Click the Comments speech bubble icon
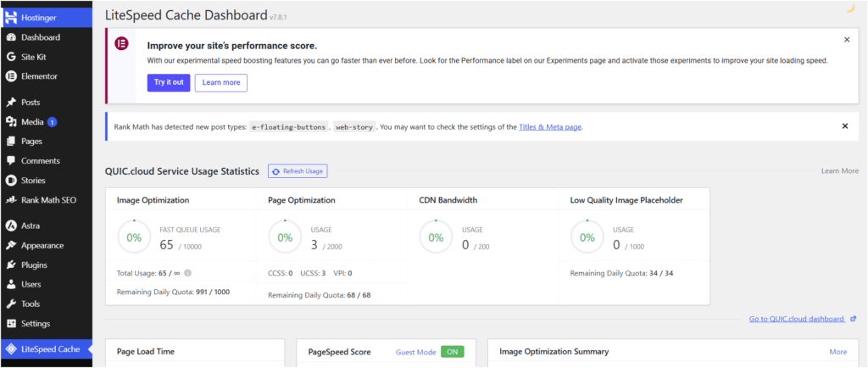 click(10, 161)
